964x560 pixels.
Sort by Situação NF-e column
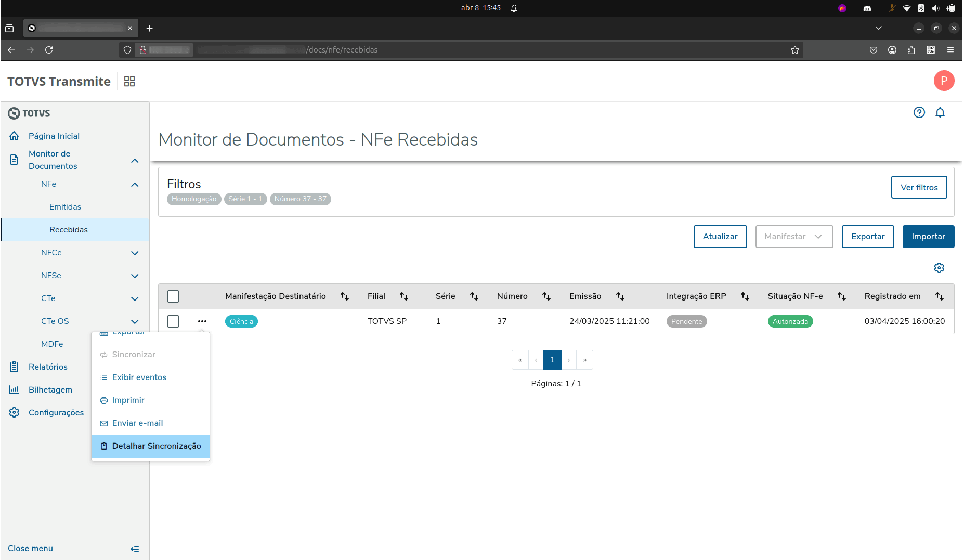click(x=842, y=296)
